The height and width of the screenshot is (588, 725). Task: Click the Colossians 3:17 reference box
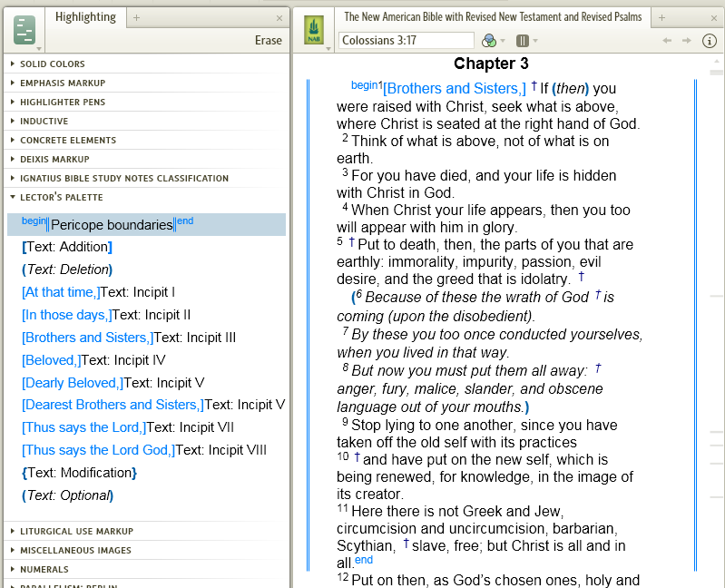coord(407,41)
